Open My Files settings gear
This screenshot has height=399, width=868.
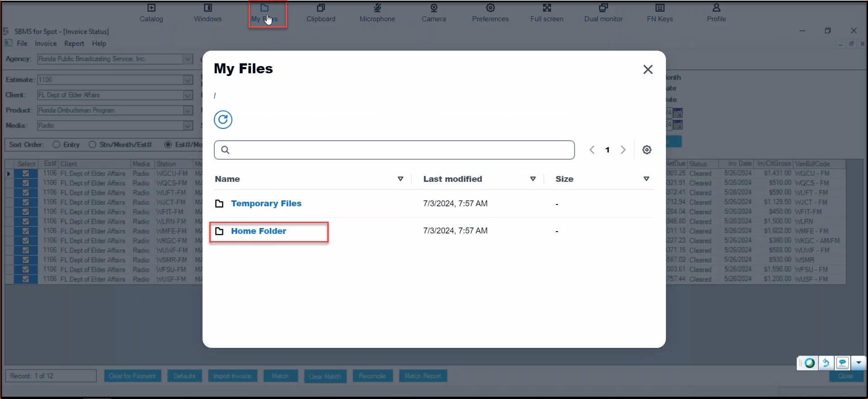[647, 150]
